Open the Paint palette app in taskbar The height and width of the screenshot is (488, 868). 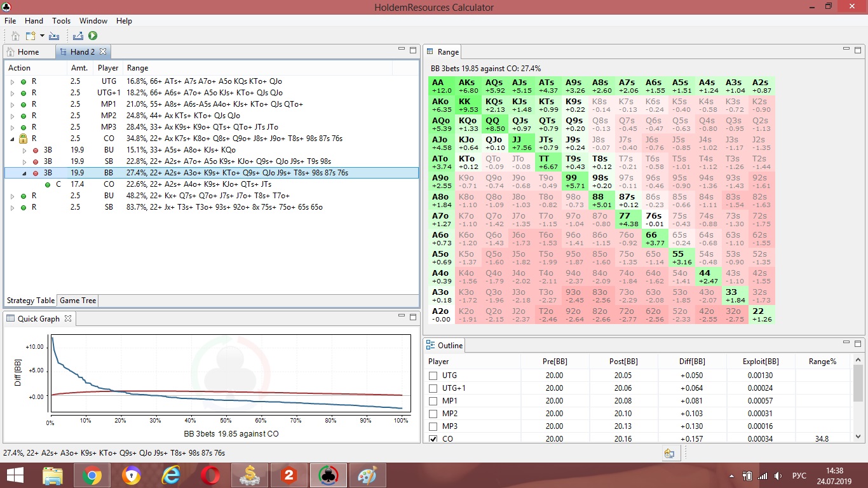(x=367, y=475)
